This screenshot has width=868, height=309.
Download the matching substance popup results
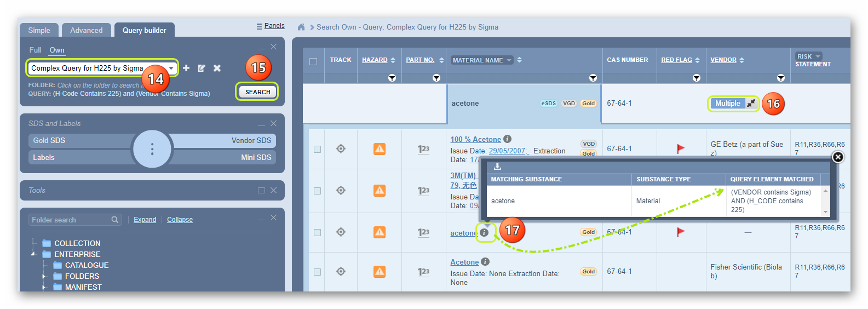(x=497, y=167)
